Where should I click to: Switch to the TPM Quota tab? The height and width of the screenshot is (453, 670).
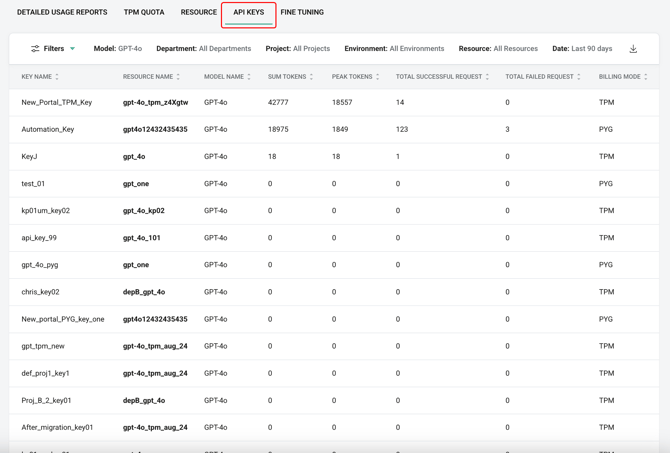point(144,12)
